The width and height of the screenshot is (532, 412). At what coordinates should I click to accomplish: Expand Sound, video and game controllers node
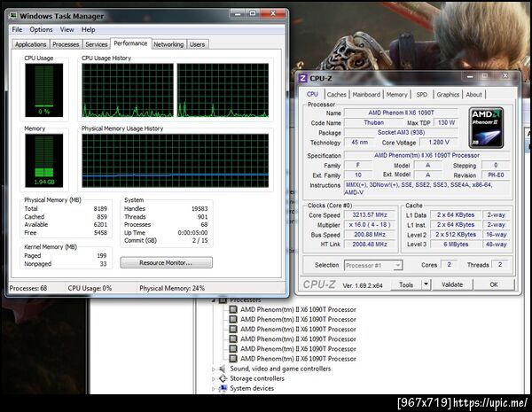214,369
